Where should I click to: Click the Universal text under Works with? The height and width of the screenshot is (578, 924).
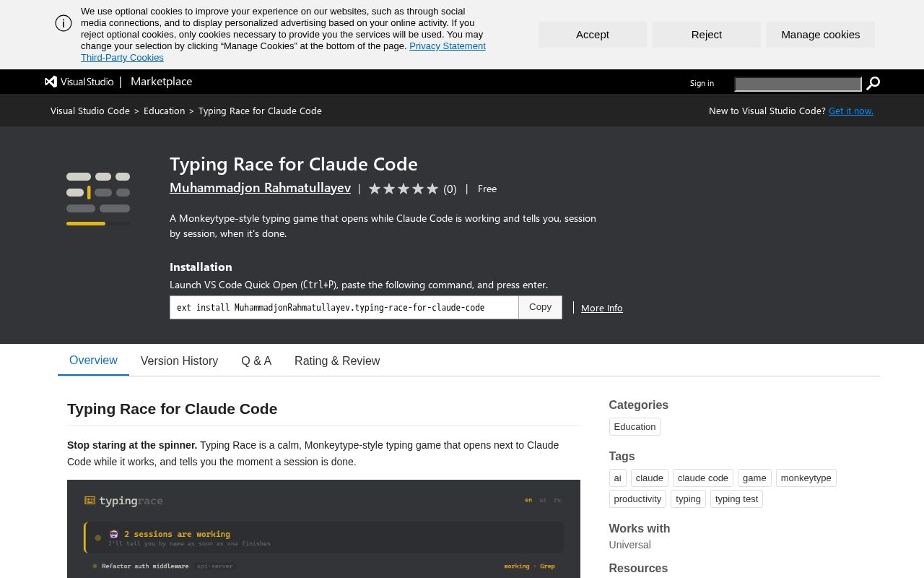pos(629,545)
